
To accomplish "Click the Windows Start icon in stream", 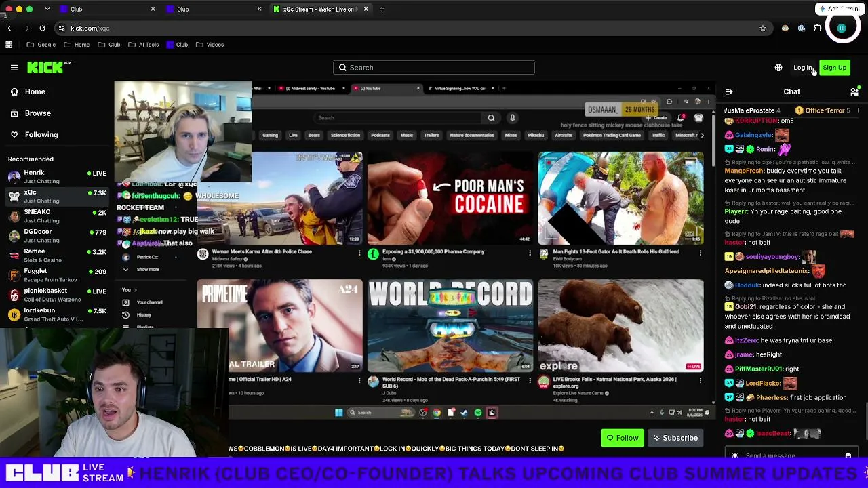I will pos(338,412).
